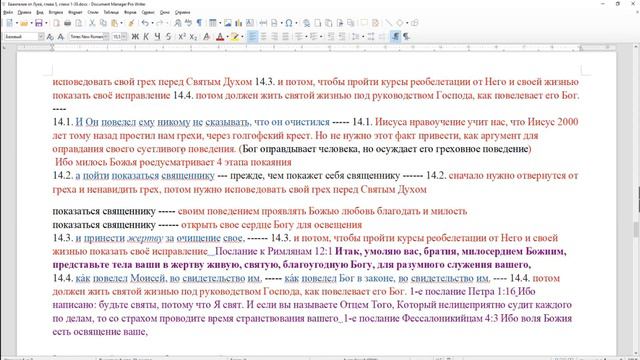Run spelling check

pyautogui.click(x=188, y=23)
